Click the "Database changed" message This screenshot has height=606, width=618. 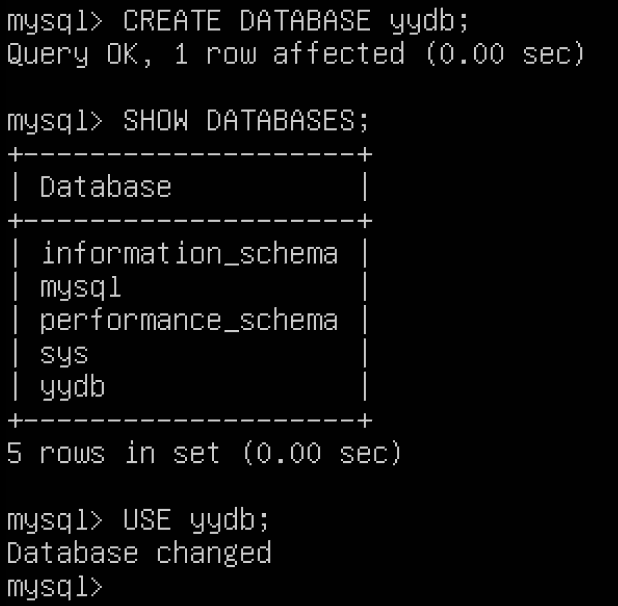138,553
